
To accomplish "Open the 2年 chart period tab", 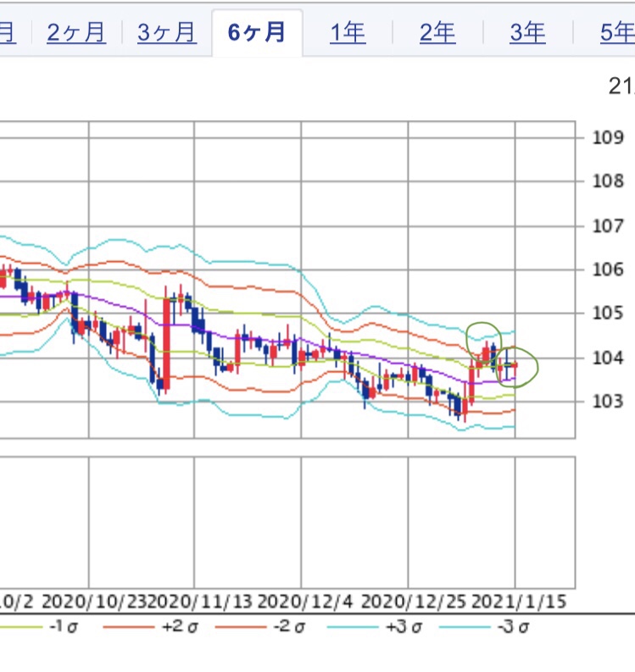I will 437,32.
